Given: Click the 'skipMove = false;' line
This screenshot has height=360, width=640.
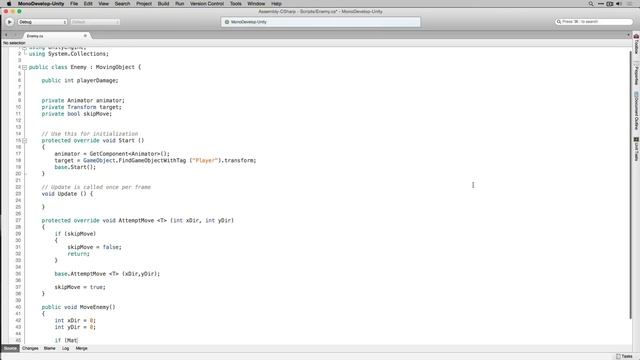Looking at the screenshot, I should click(94, 247).
